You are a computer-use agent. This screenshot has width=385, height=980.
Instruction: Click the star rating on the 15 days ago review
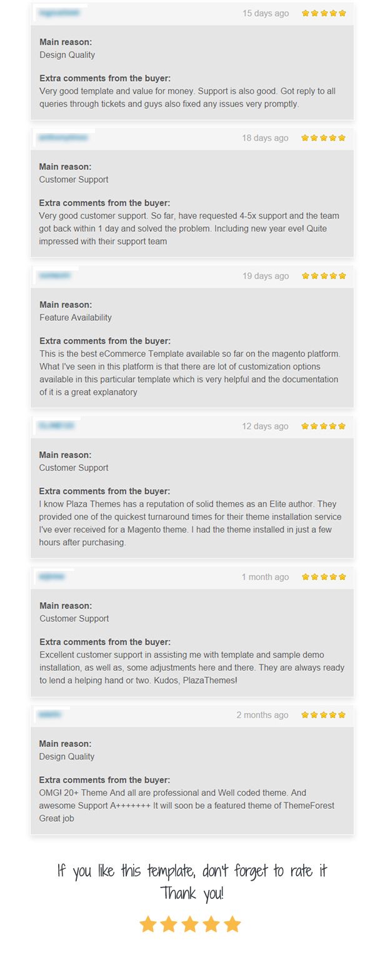324,13
